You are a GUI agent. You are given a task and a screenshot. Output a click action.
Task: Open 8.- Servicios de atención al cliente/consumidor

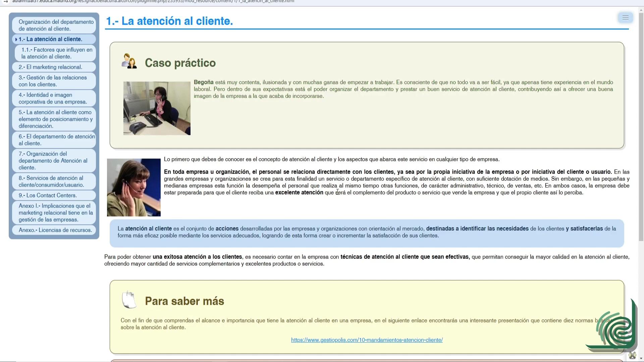tap(51, 181)
